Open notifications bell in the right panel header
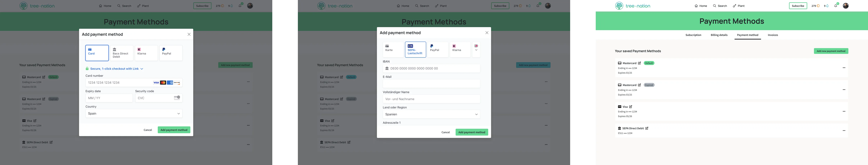 coord(836,6)
